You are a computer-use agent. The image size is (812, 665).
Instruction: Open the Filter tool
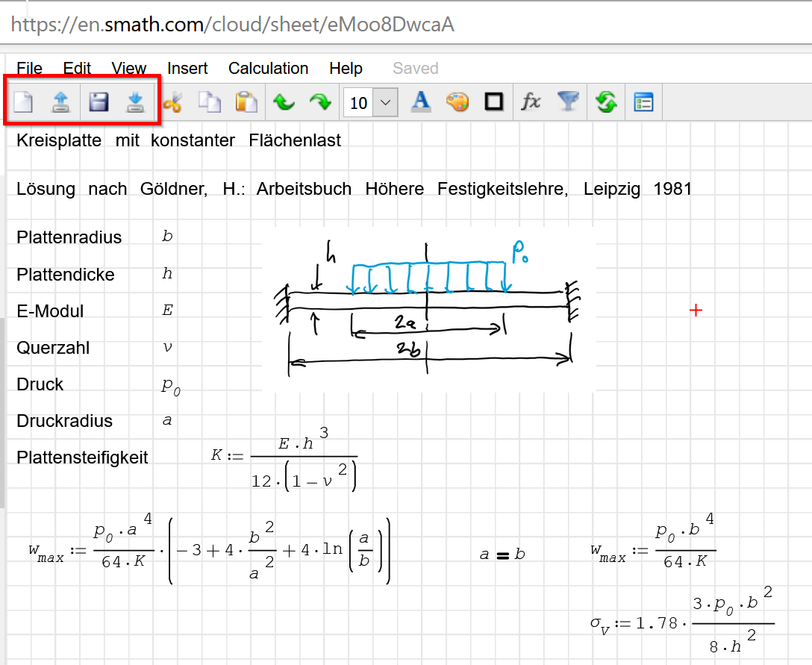tap(568, 102)
